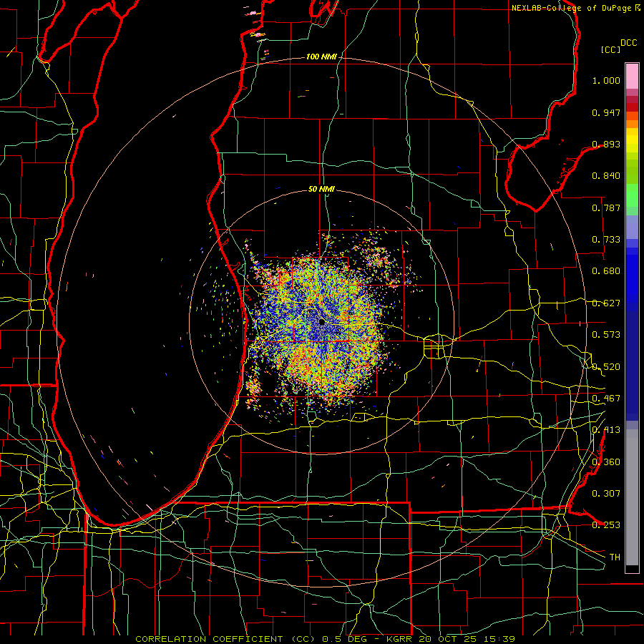
Task: Click the 100 NMI range ring label
Action: (321, 57)
